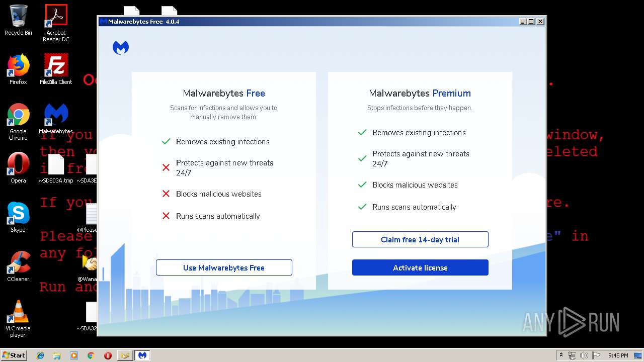Click the handshake taskbar item
Image resolution: width=644 pixels, height=362 pixels.
click(125, 355)
